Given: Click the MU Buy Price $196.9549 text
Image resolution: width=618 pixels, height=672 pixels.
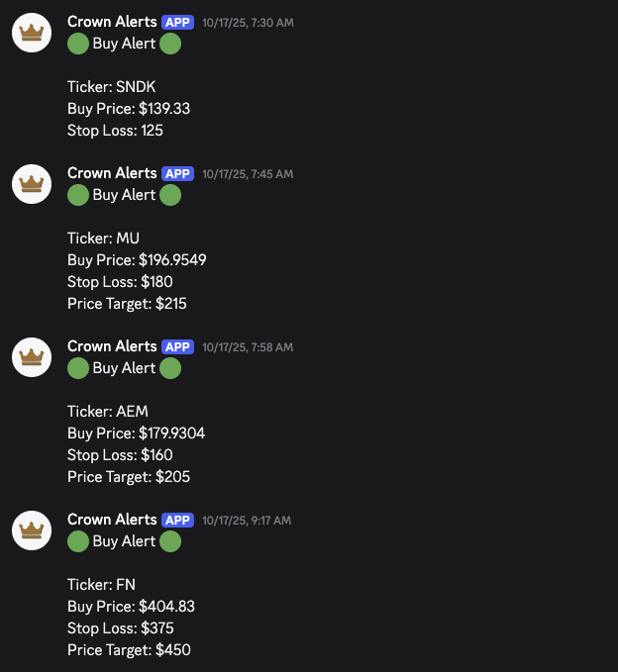Looking at the screenshot, I should point(137,259).
